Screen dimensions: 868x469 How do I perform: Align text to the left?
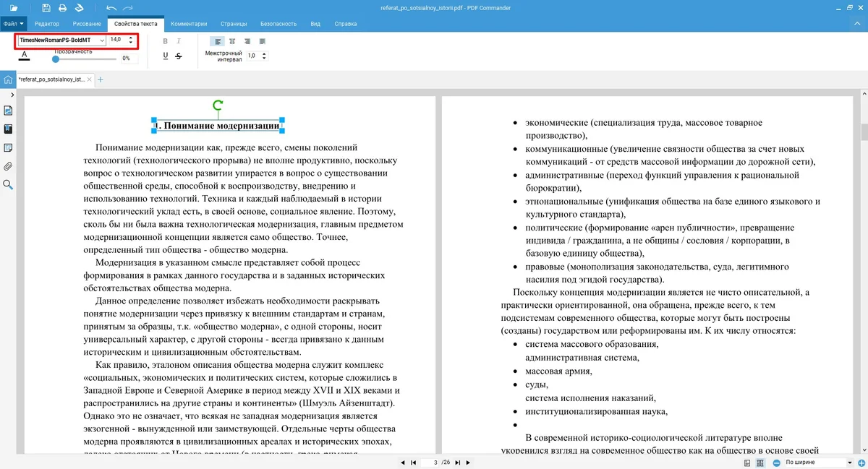coord(216,41)
